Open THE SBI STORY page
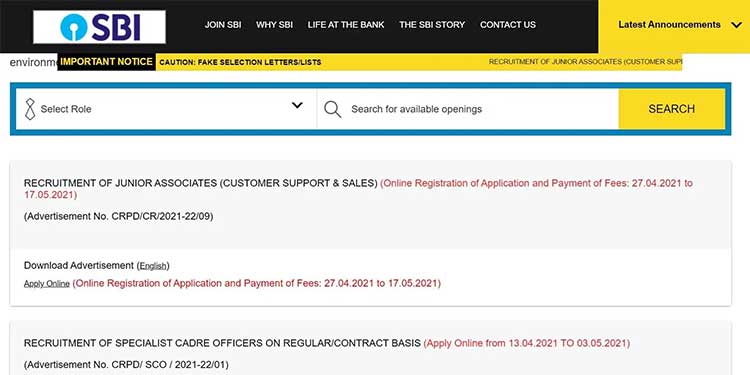750x375 pixels. click(432, 25)
